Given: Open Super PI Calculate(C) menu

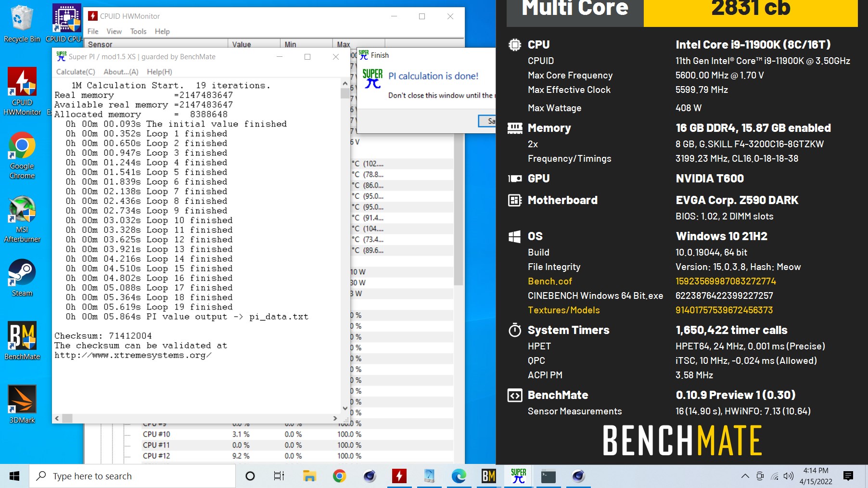Looking at the screenshot, I should click(76, 72).
